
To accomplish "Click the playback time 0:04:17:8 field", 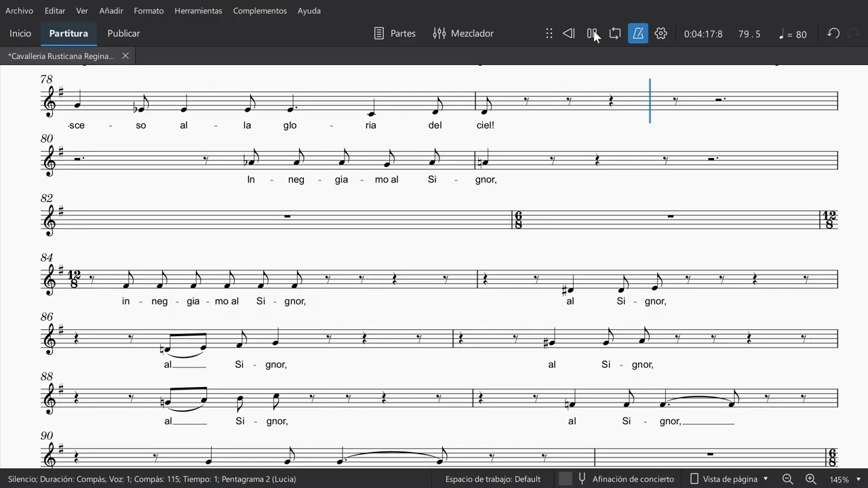I will point(703,34).
